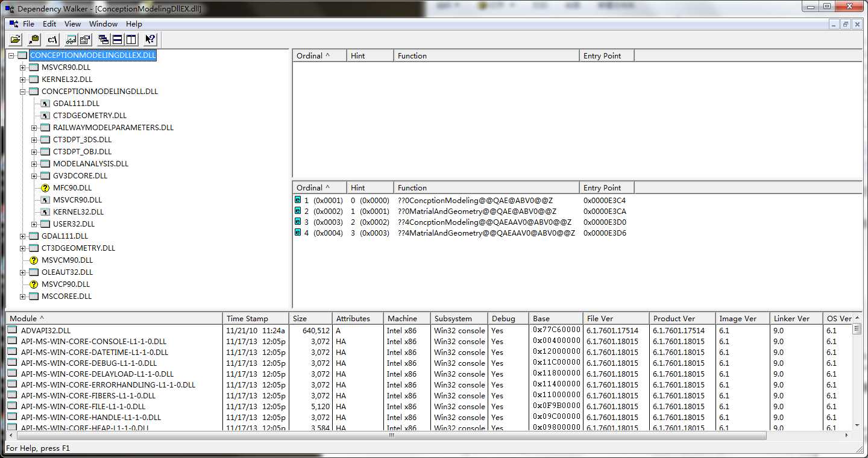Click the yellow question-mark icon beside MFC90.DLL
This screenshot has width=868, height=458.
click(x=45, y=188)
